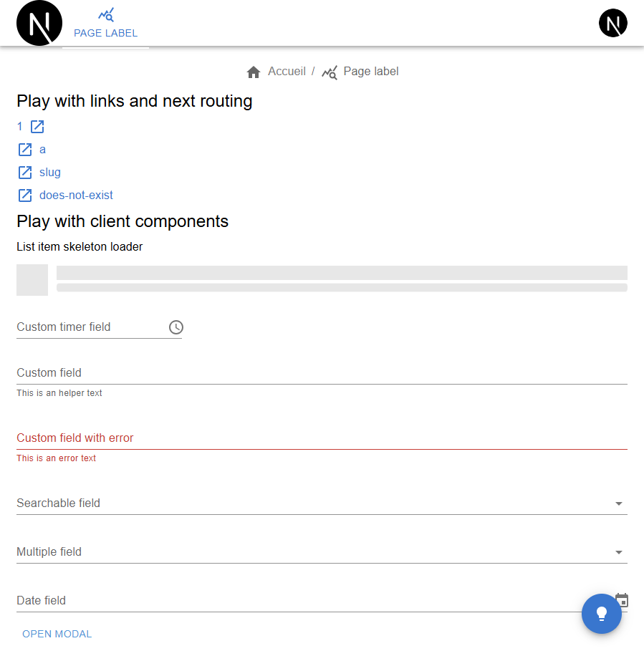The width and height of the screenshot is (644, 656).
Task: Click the large Next.js logo at top left
Action: coord(39,24)
